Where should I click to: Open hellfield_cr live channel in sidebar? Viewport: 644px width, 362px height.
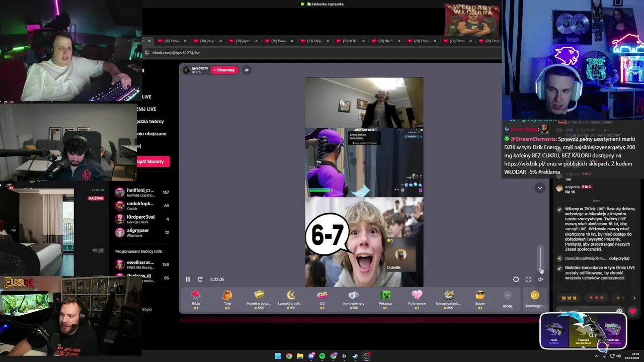(143, 192)
